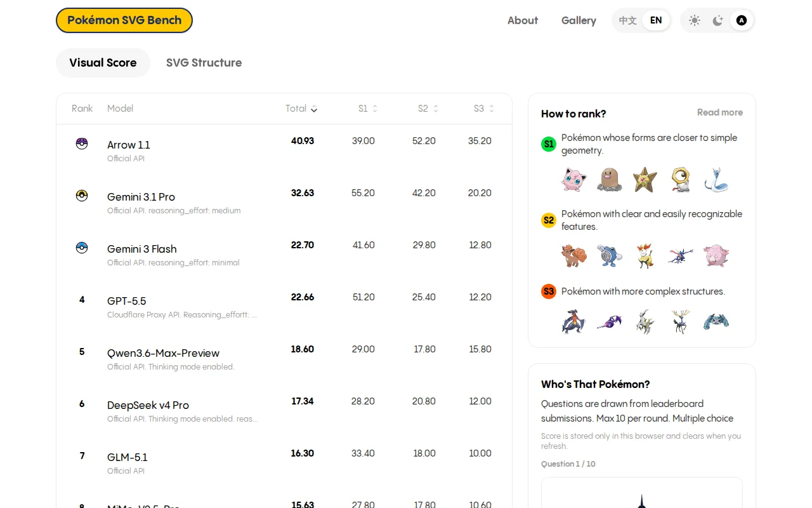Viewport: 812px width, 508px height.
Task: Click GLM-5.1 total score 16.30
Action: pyautogui.click(x=303, y=453)
